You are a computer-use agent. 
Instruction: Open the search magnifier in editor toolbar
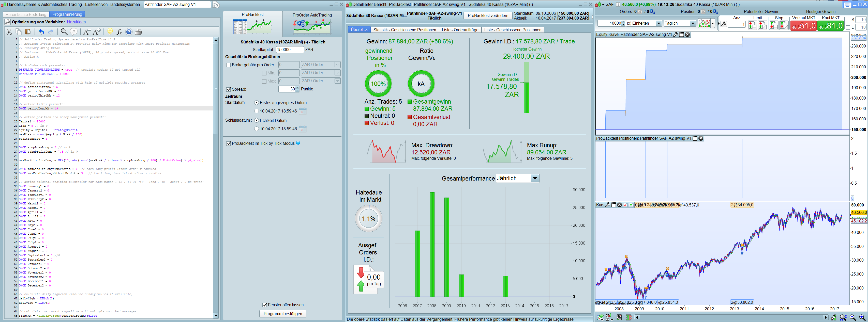tap(64, 32)
